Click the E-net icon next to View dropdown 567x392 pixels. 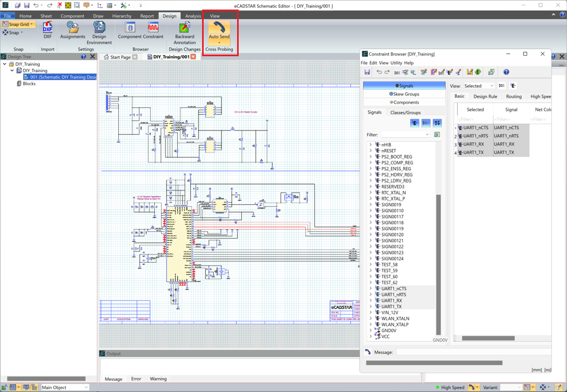click(x=513, y=86)
